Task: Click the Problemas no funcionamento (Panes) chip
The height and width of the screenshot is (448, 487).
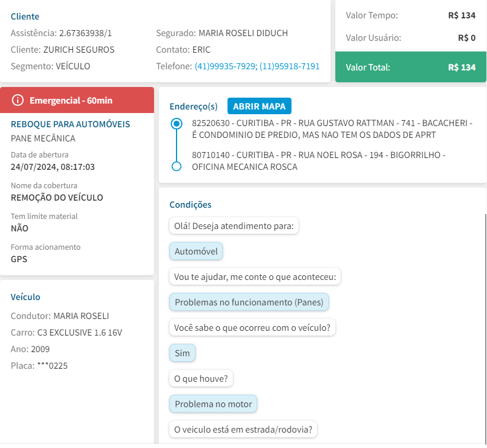Action: [x=249, y=302]
